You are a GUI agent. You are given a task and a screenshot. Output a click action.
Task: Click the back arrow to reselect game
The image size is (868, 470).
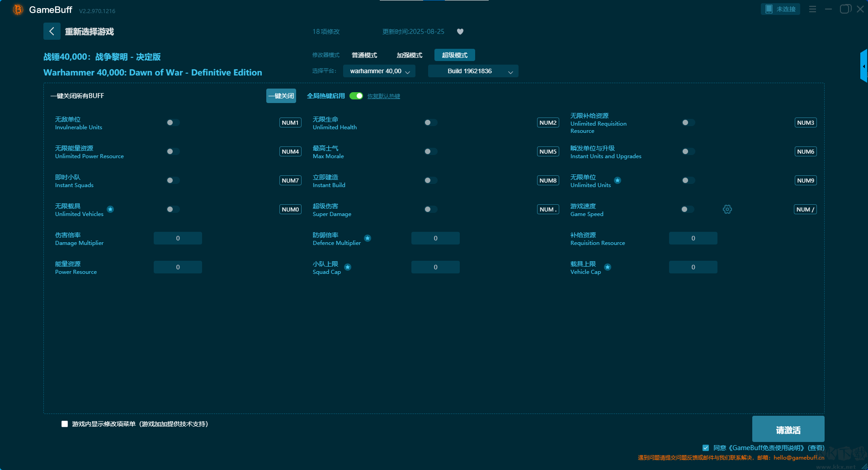click(52, 31)
